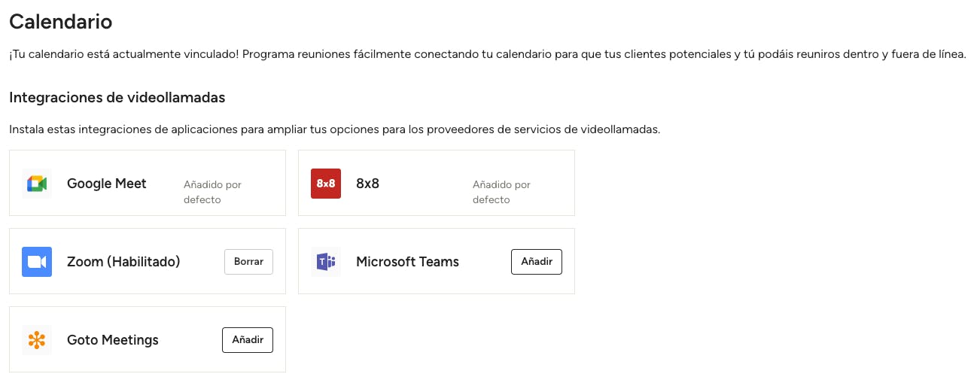
Task: Click the "¡Tu calendario está actualmente vinculado!" sentence
Action: [x=125, y=57]
